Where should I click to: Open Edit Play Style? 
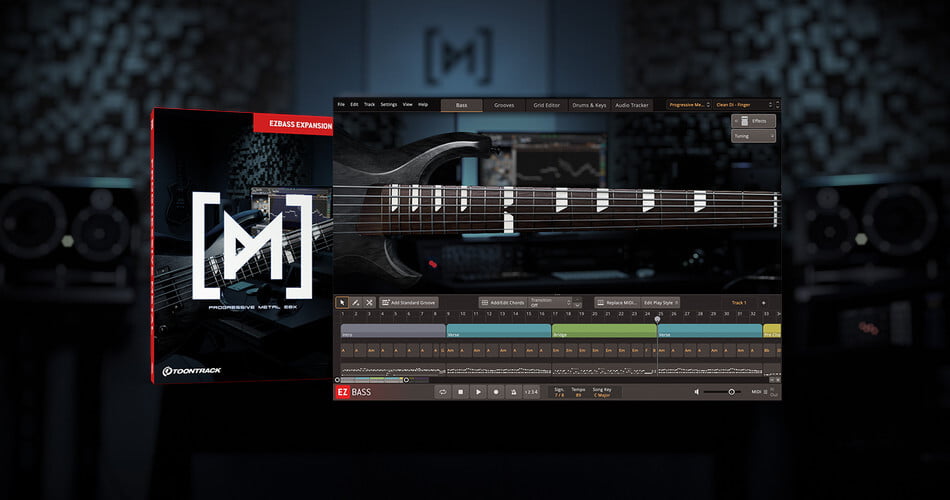(x=660, y=302)
